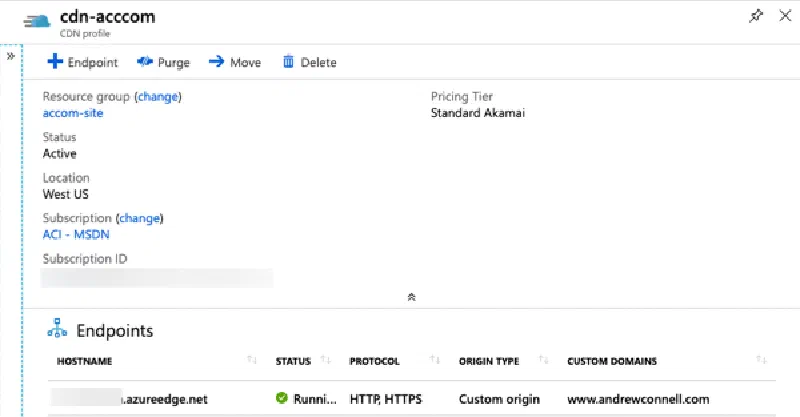Open the ACI - MSDN subscription

click(76, 234)
